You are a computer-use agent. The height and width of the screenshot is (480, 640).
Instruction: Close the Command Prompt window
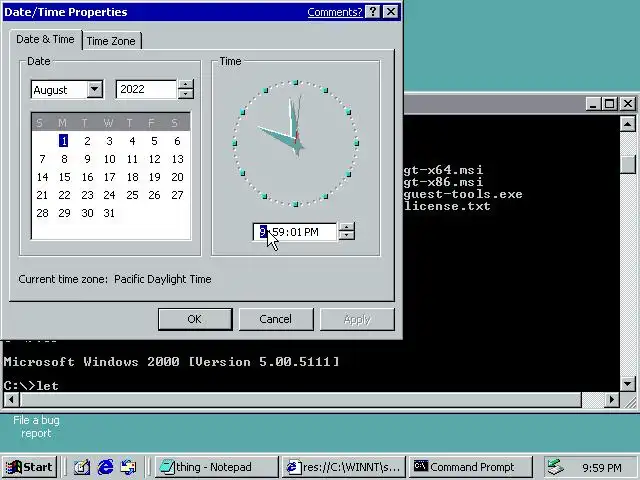pos(628,104)
